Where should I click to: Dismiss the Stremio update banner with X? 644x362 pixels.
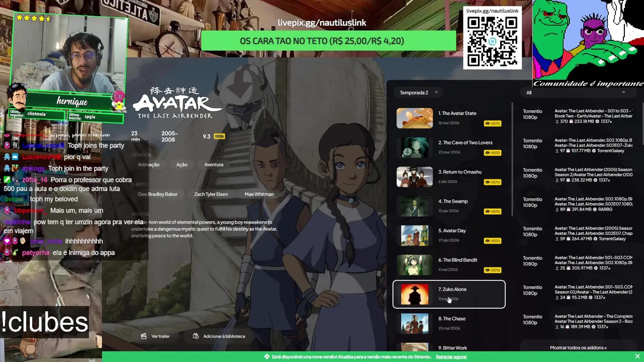pos(637,357)
